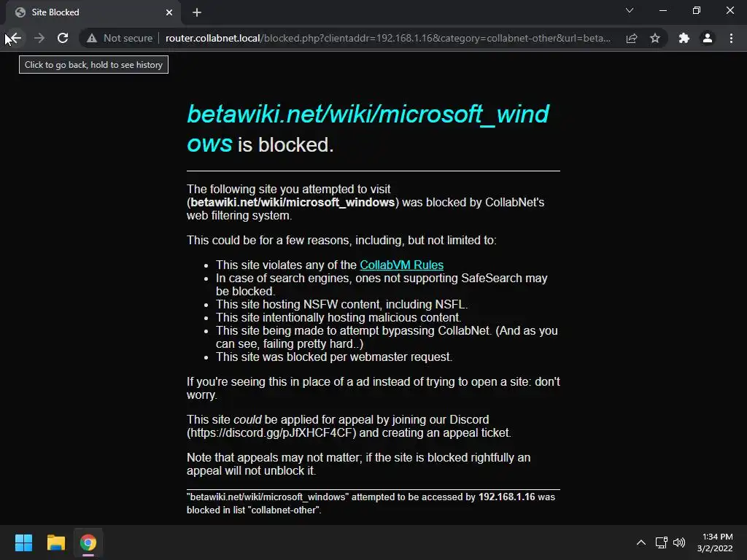The height and width of the screenshot is (560, 747).
Task: Close the Site Blocked tab
Action: coord(169,12)
